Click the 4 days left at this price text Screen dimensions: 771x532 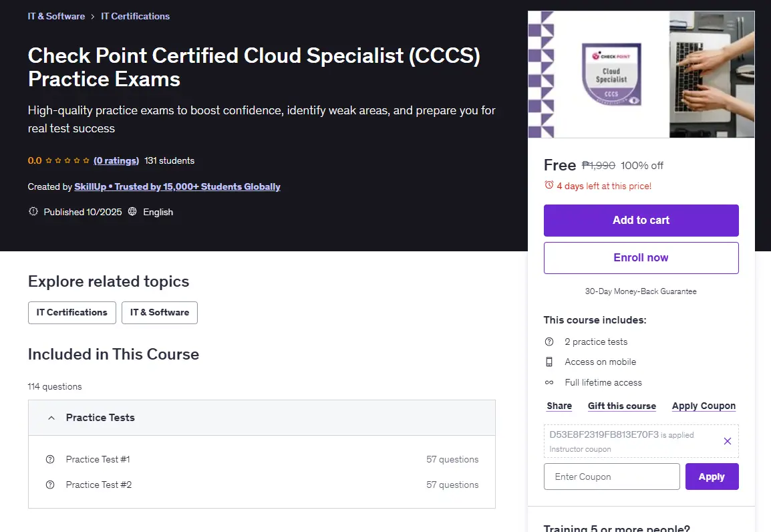tap(604, 186)
